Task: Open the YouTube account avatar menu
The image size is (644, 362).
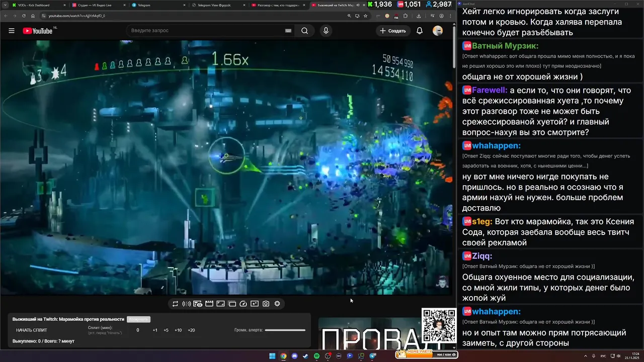Action: coord(438,31)
